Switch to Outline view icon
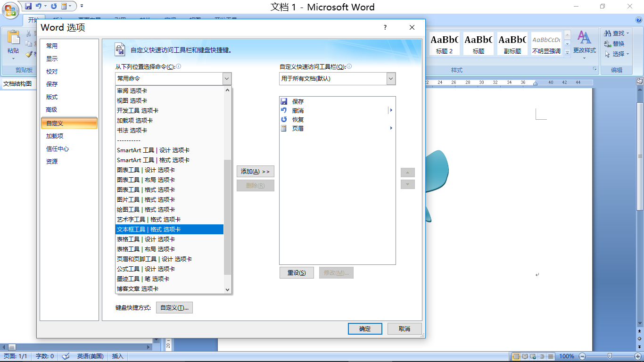Screen dimensions: 644x362 (x=542, y=356)
